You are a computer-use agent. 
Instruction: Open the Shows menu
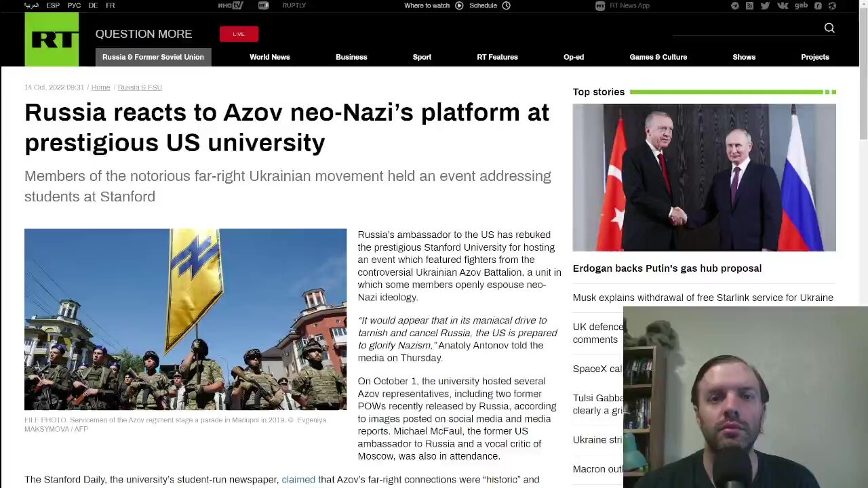click(744, 57)
